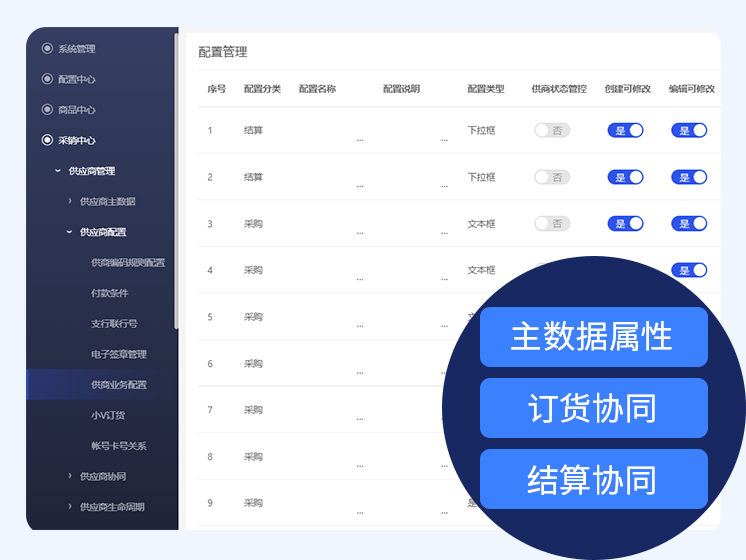The height and width of the screenshot is (560, 746).
Task: Expand the 供应商协同 submenu
Action: click(x=70, y=476)
